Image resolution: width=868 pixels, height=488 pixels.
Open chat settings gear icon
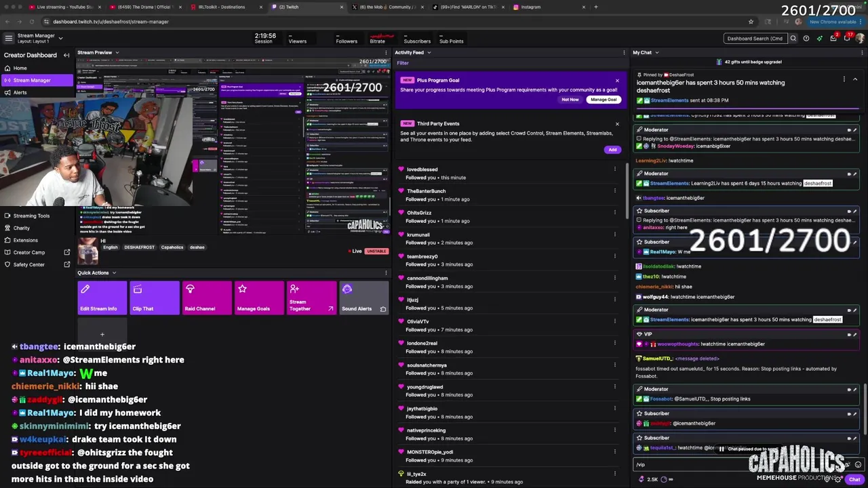(840, 479)
